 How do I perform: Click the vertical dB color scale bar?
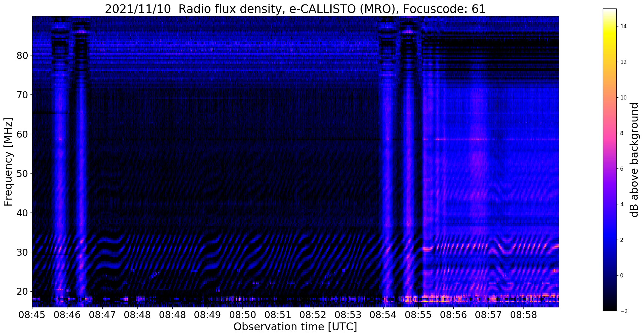pyautogui.click(x=609, y=160)
